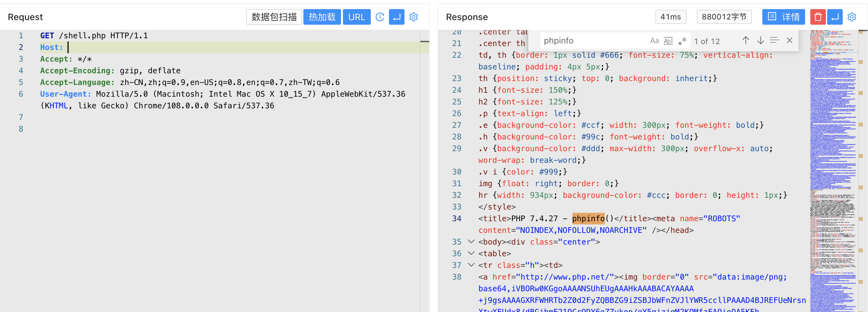Toggle Match Case (Aa) in search
Viewport: 868px width, 312px height.
(654, 41)
